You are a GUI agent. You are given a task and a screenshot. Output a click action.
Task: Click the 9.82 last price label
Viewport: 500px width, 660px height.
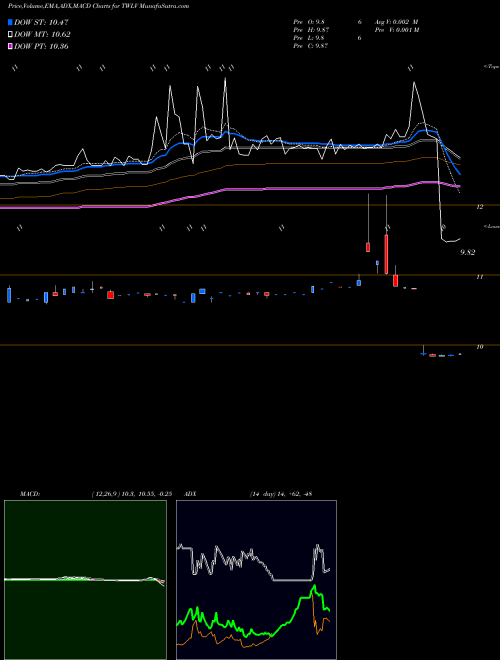coord(468,253)
